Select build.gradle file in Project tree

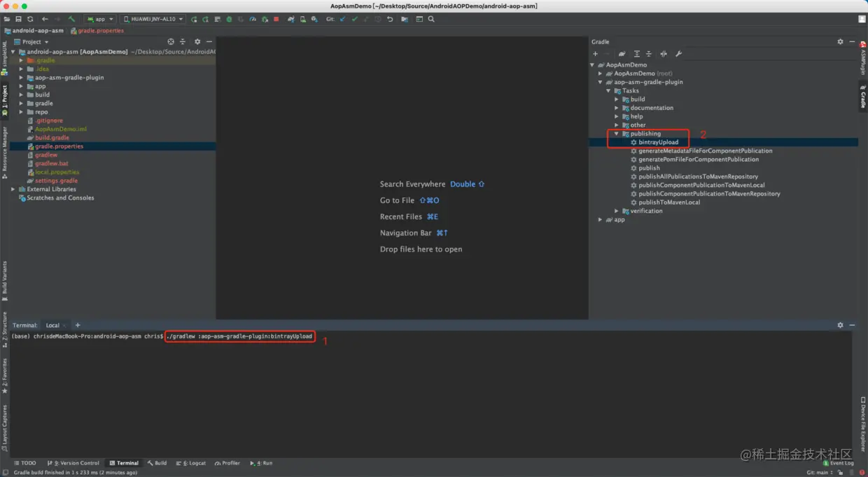pos(52,138)
